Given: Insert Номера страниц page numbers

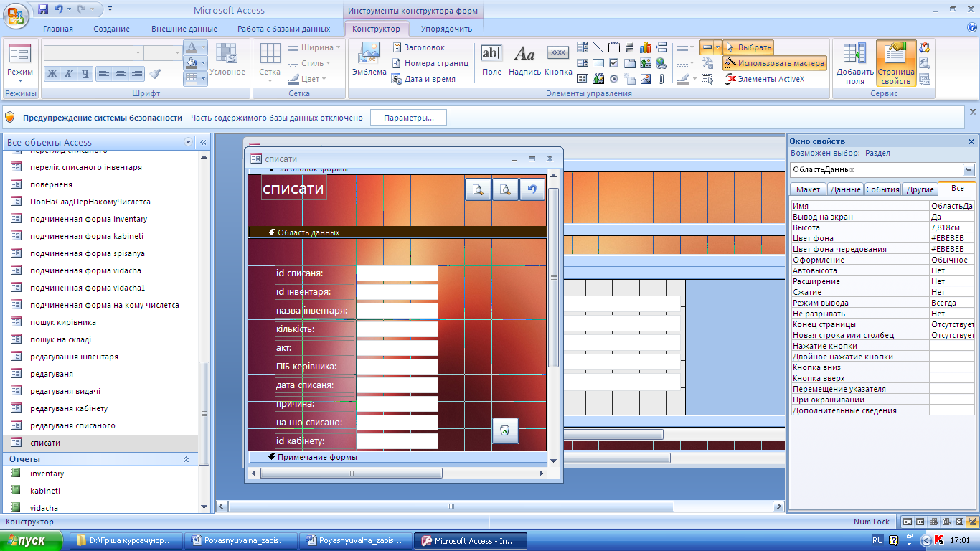Looking at the screenshot, I should point(430,63).
